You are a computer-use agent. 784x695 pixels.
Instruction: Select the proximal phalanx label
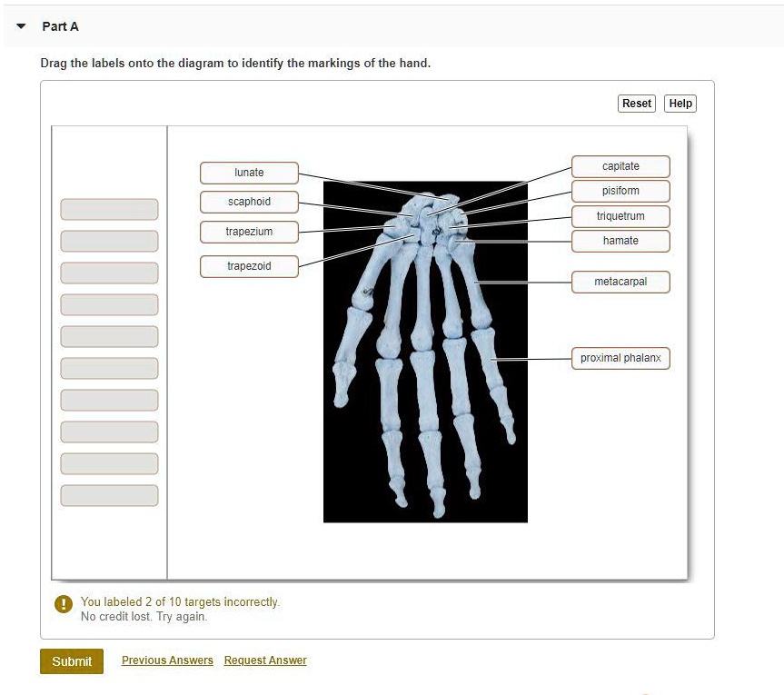(x=620, y=358)
